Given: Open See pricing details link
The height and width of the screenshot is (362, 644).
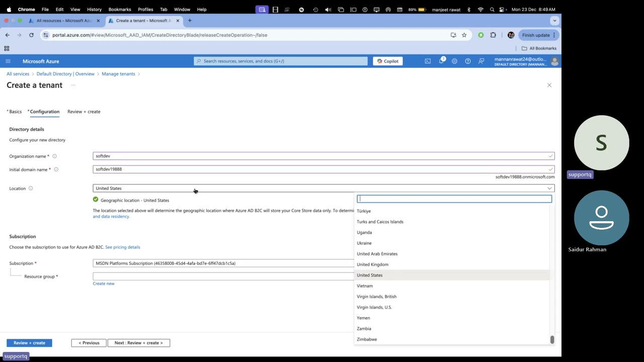Looking at the screenshot, I should point(123,247).
